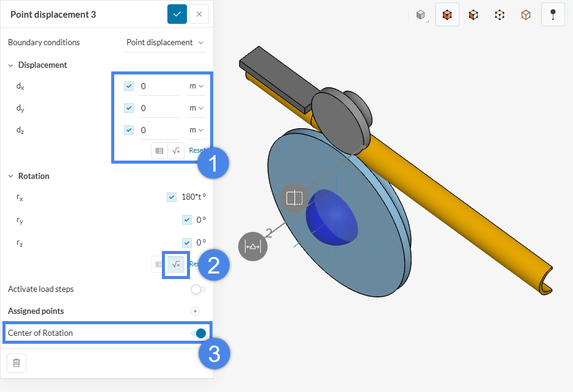Screen dimensions: 573x392
Task: Click Reset link in the Displacement section
Action: click(196, 150)
